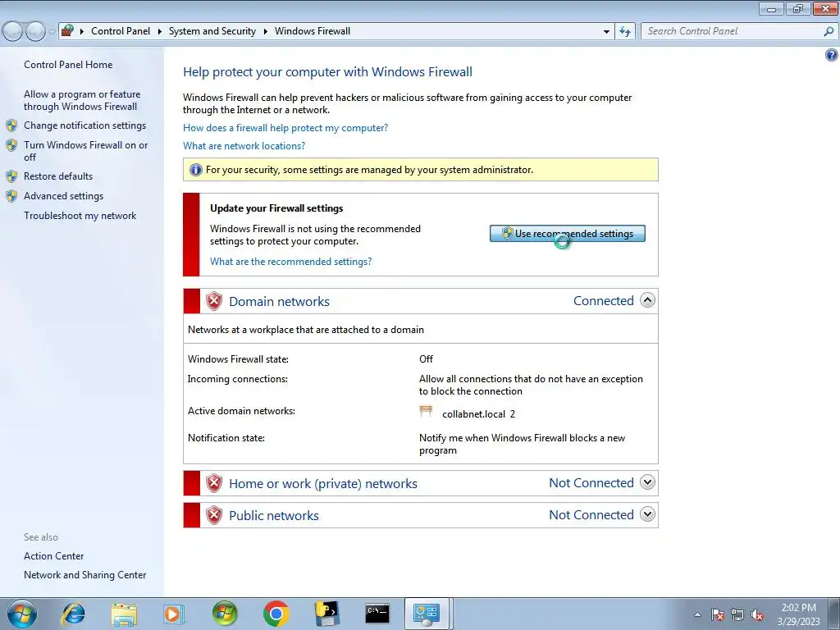Screen dimensions: 840x630
Task: Expand the Public networks section
Action: pyautogui.click(x=647, y=515)
